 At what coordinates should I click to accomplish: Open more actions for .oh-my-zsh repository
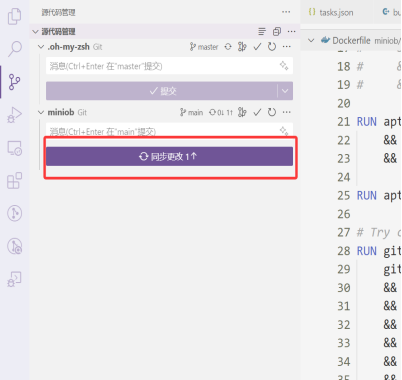pos(287,47)
